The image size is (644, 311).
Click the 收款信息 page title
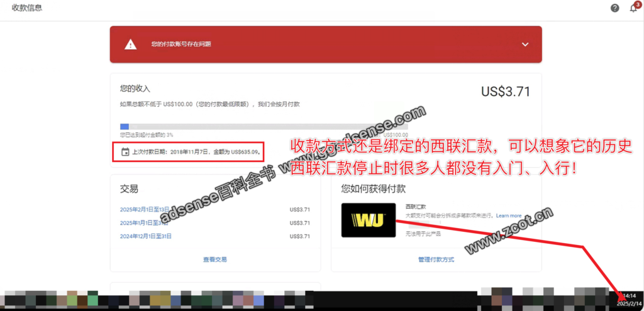coord(27,8)
